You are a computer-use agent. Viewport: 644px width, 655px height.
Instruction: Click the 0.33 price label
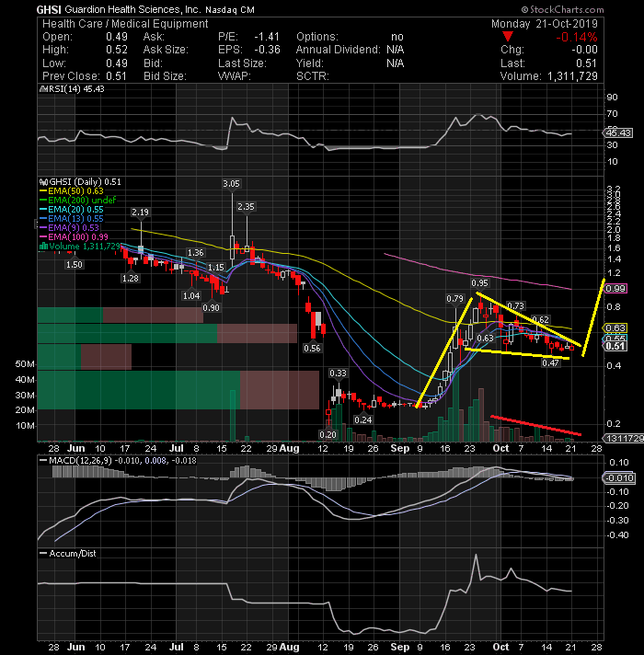(x=338, y=373)
